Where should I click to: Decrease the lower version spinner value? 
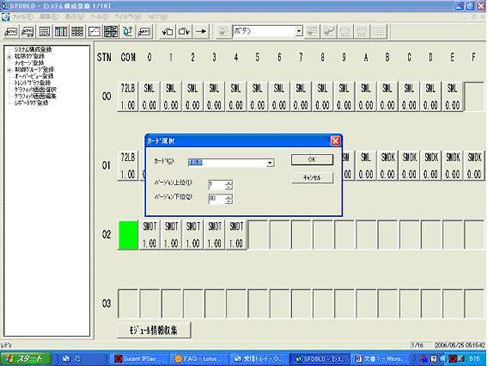tap(229, 201)
